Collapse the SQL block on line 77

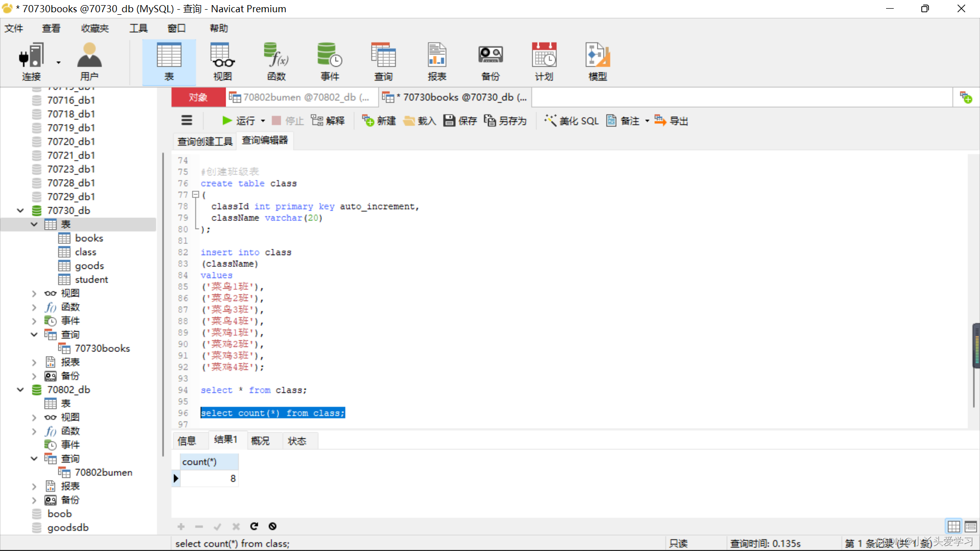[195, 194]
